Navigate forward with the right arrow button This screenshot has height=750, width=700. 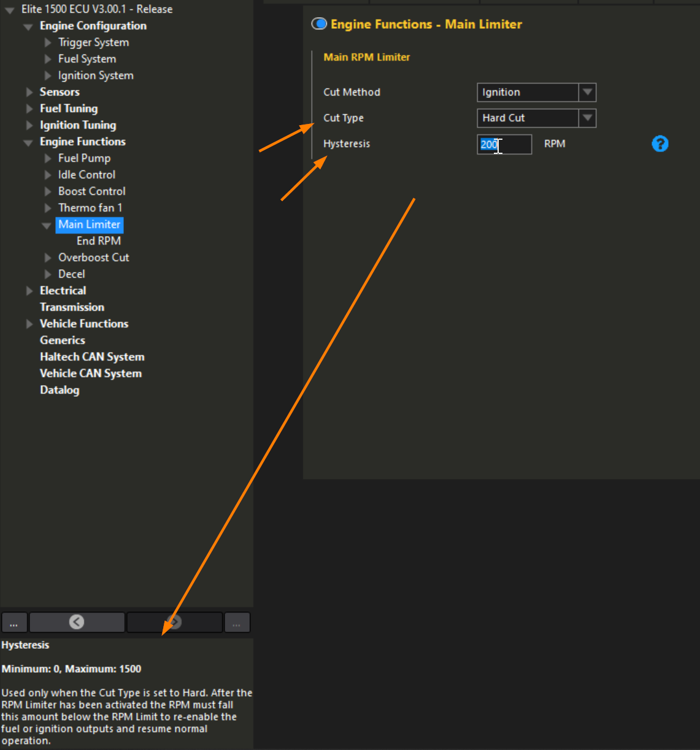click(x=174, y=622)
